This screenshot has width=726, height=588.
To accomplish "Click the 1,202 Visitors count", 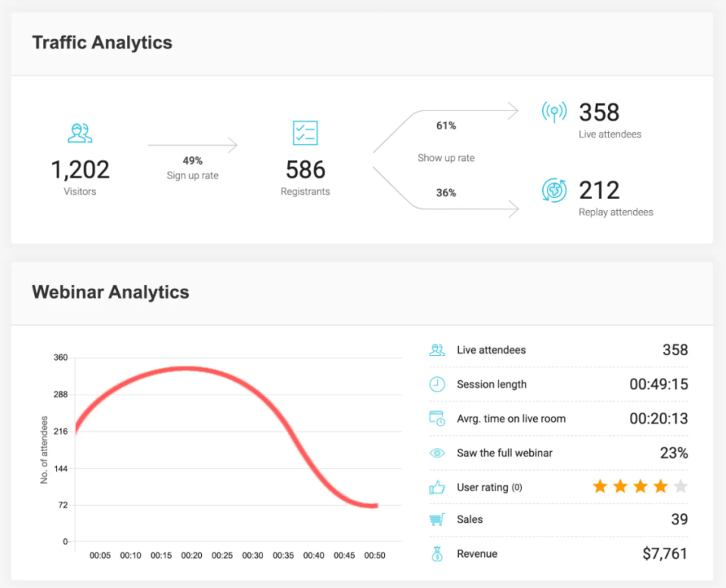I will coord(80,169).
